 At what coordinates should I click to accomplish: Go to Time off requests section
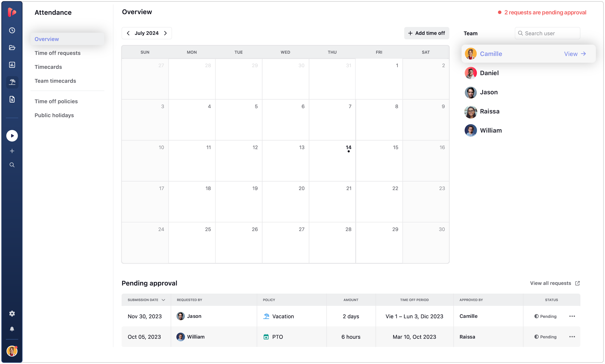[x=57, y=53]
